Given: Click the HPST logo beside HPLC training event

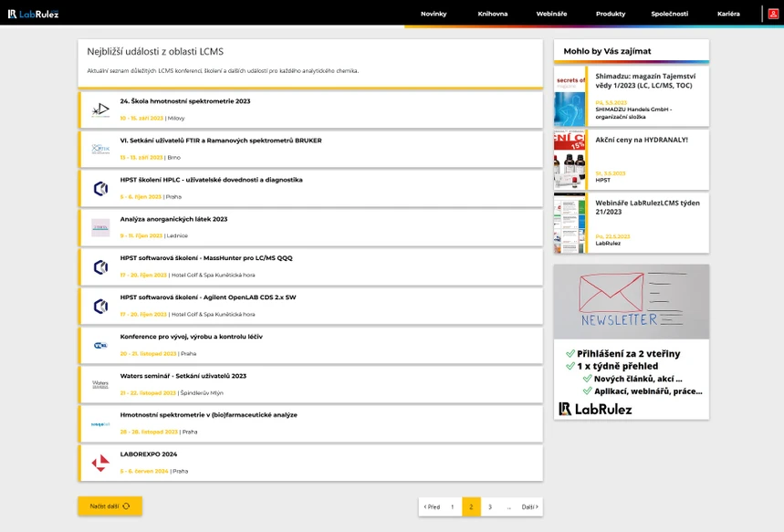Looking at the screenshot, I should pyautogui.click(x=100, y=188).
